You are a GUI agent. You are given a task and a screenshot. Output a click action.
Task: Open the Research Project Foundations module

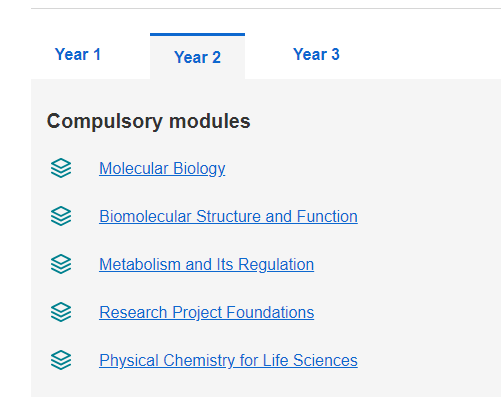tap(206, 313)
